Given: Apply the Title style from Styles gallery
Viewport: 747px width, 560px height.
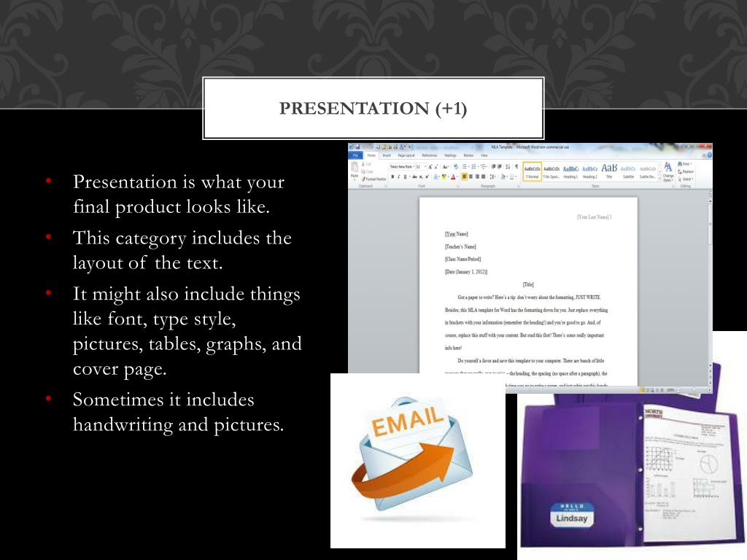Looking at the screenshot, I should (609, 171).
